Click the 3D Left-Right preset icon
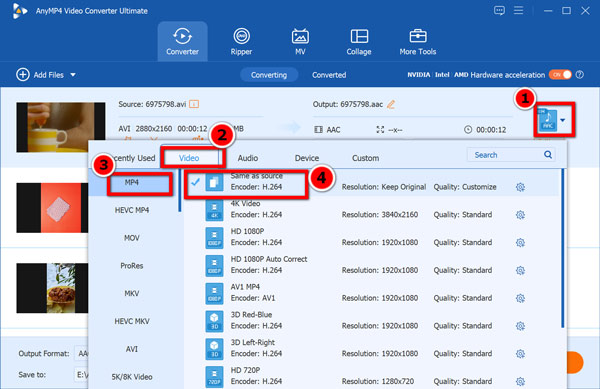This screenshot has width=600, height=389. pos(214,349)
